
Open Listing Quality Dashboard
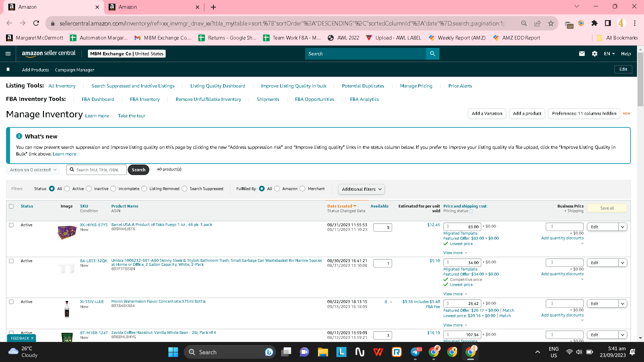(218, 86)
